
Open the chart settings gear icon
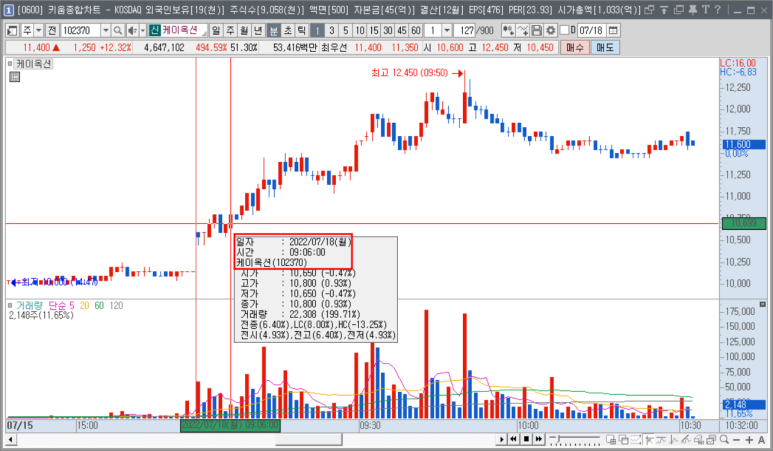coord(550,31)
